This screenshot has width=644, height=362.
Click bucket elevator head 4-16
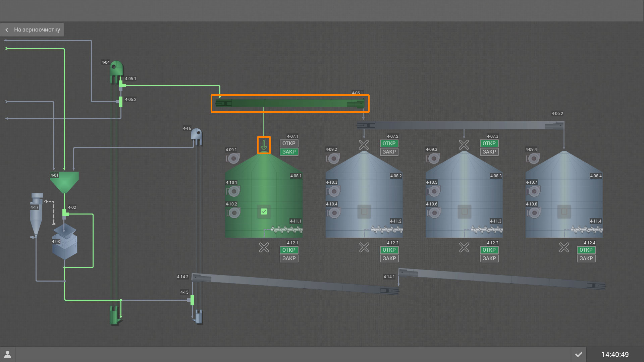197,135
